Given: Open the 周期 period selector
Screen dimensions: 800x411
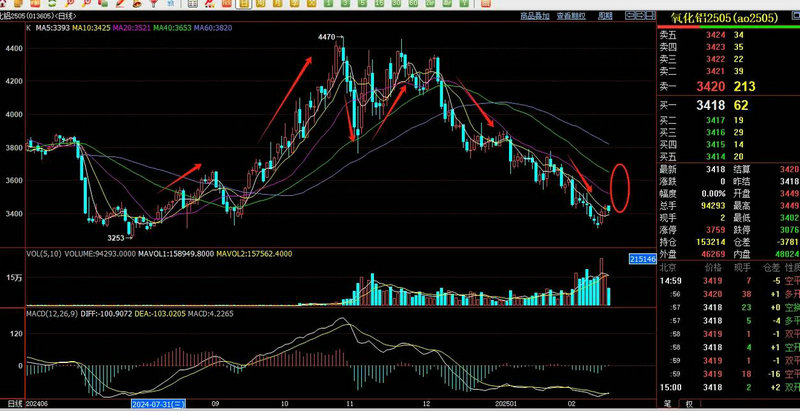Looking at the screenshot, I should [x=604, y=17].
